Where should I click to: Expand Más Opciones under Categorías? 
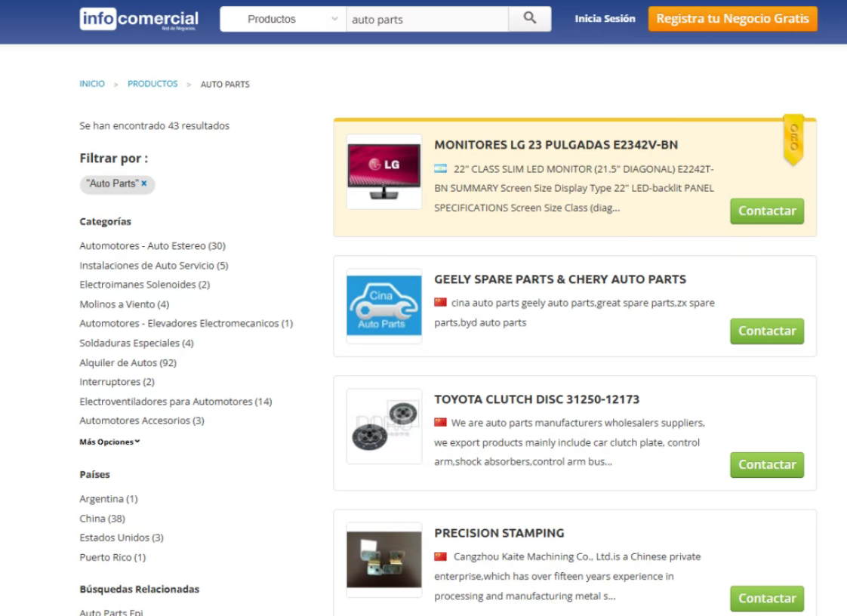[109, 442]
